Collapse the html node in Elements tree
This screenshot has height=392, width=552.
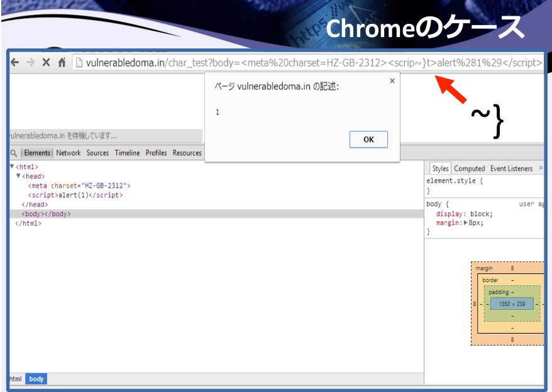point(12,166)
